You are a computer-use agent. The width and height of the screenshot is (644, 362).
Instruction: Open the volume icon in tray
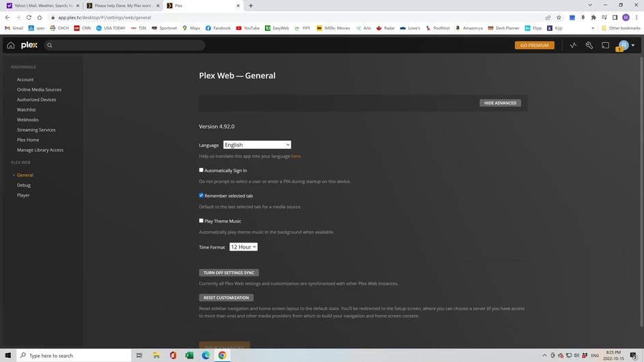coord(576,355)
